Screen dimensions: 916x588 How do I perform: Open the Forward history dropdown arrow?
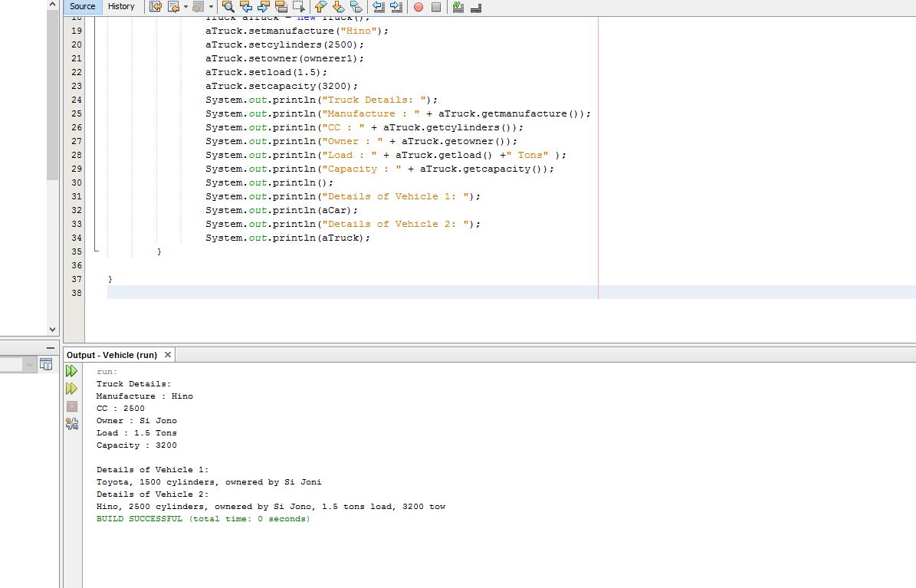tap(211, 7)
